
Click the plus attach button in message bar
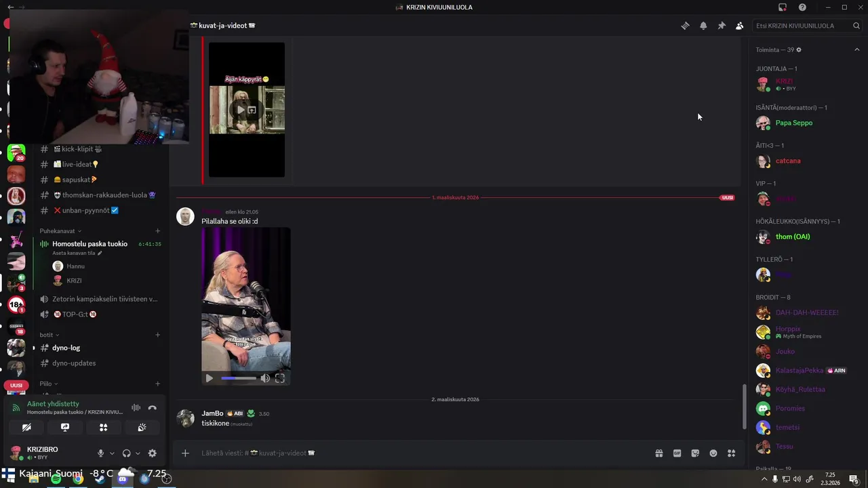pyautogui.click(x=185, y=453)
